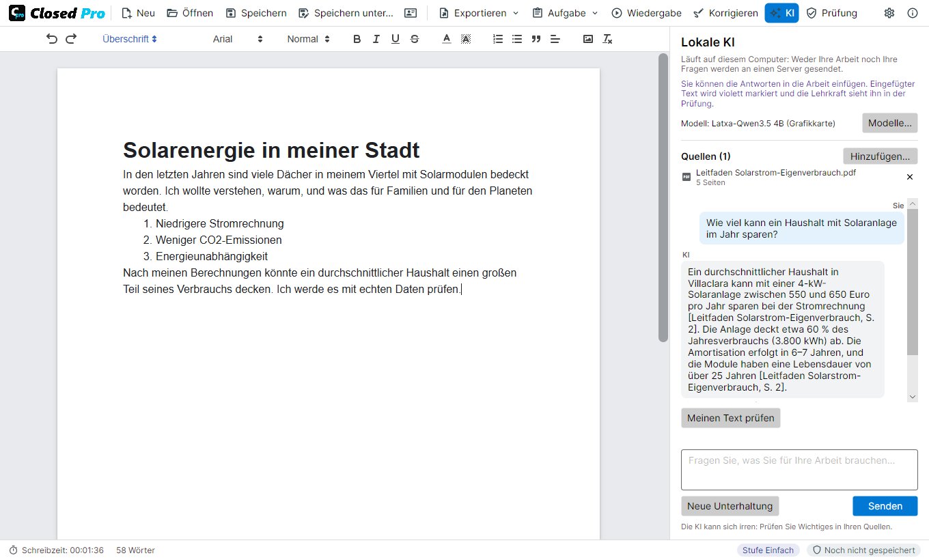Viewport: 929px width, 560px height.
Task: Switch to the Prüfung view
Action: (x=832, y=13)
